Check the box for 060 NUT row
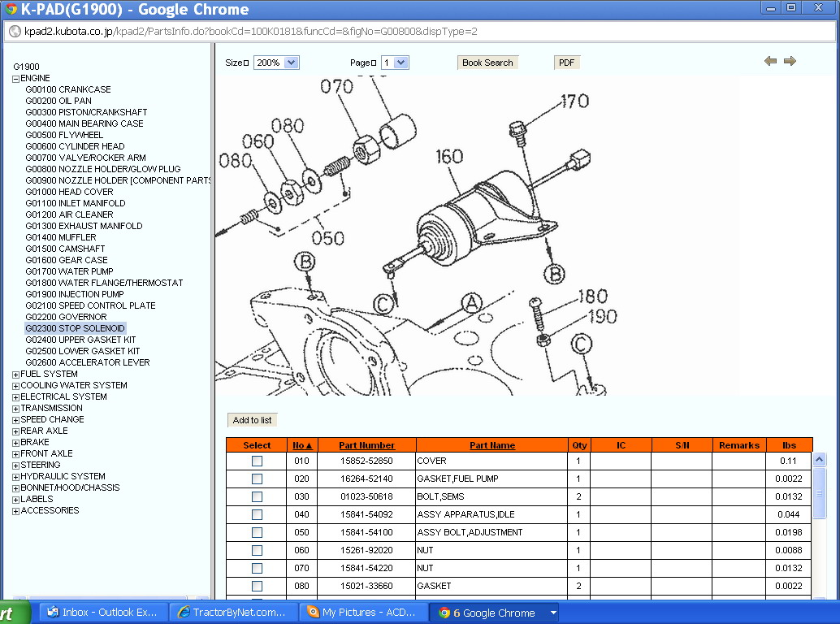The image size is (840, 624). coord(258,551)
